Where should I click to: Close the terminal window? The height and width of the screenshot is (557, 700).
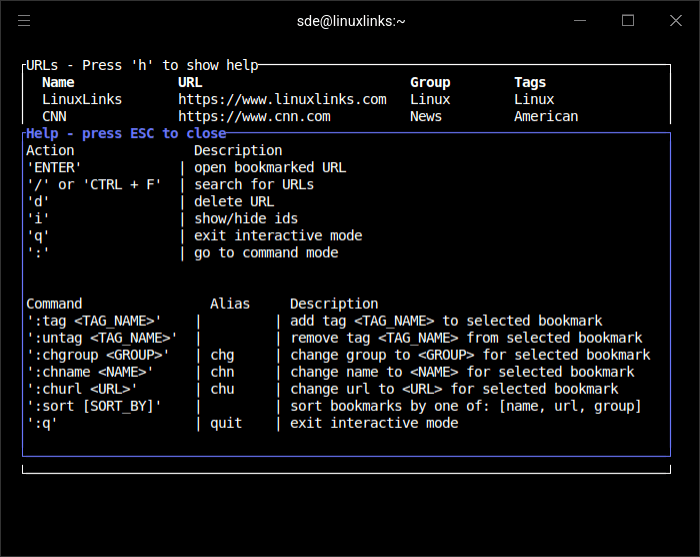(x=676, y=21)
